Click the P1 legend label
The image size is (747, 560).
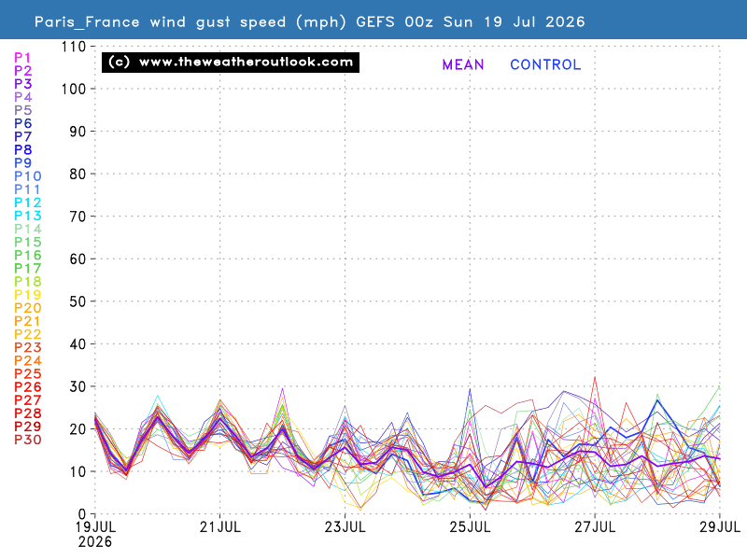[x=22, y=58]
